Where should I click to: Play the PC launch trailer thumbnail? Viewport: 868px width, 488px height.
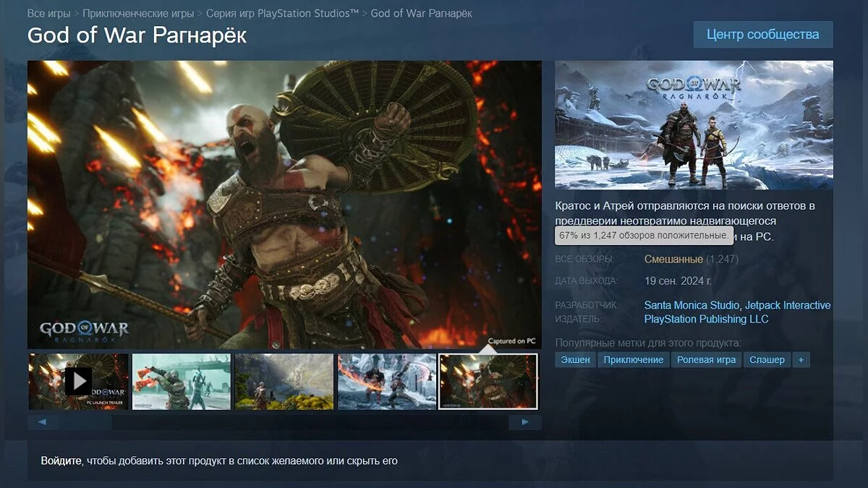tap(79, 381)
